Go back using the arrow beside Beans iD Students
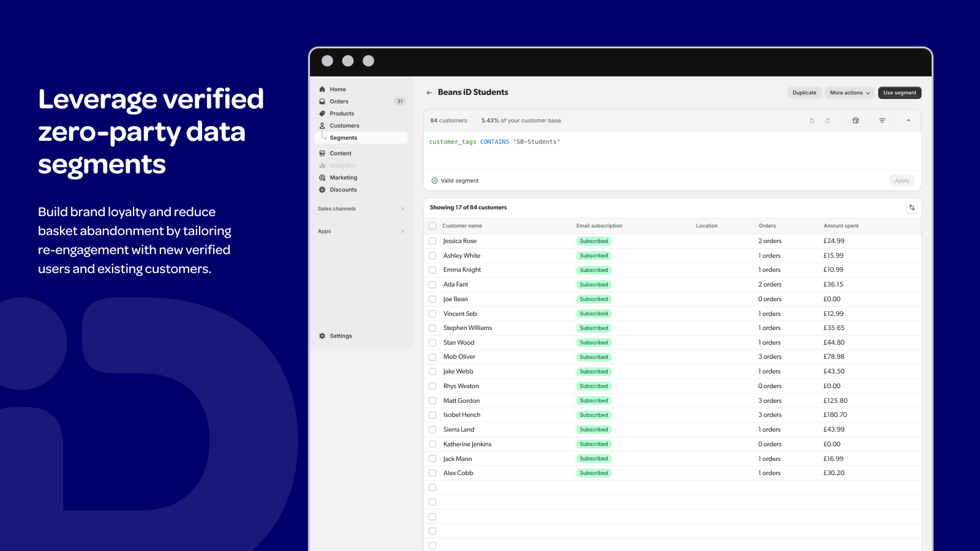This screenshot has width=980, height=551. pos(429,92)
